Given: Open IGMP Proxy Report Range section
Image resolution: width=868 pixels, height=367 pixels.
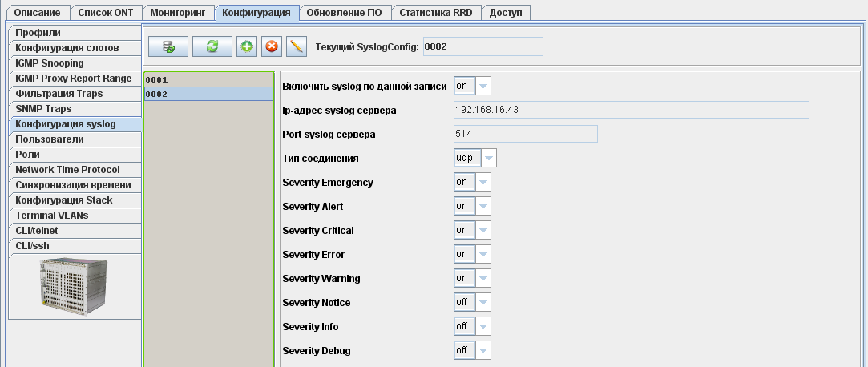Looking at the screenshot, I should tap(75, 79).
